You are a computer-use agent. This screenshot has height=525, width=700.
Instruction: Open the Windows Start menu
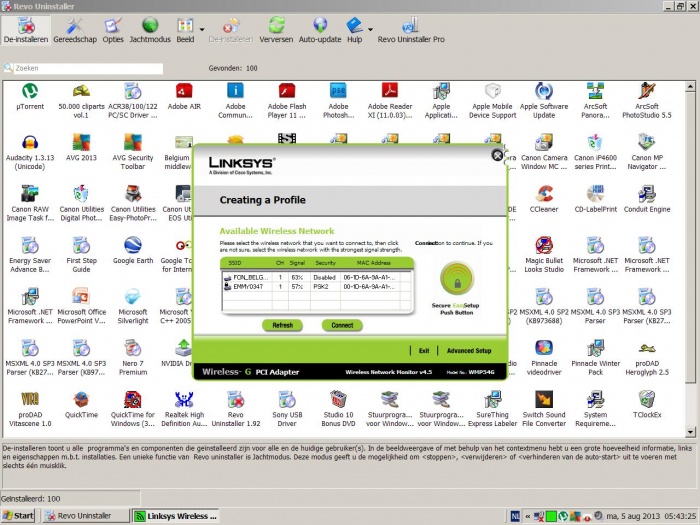(x=18, y=516)
